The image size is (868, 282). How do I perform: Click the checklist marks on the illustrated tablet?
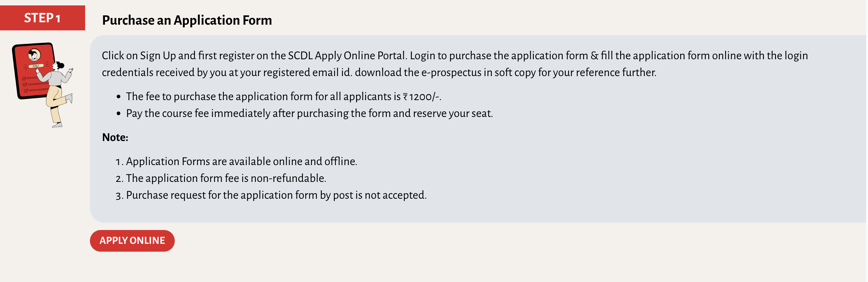pos(25,84)
